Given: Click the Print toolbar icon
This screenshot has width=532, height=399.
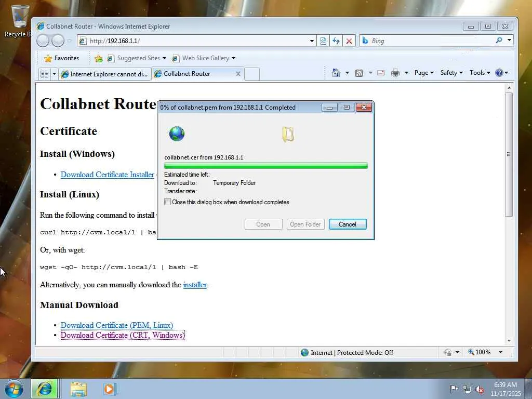Looking at the screenshot, I should pyautogui.click(x=395, y=73).
